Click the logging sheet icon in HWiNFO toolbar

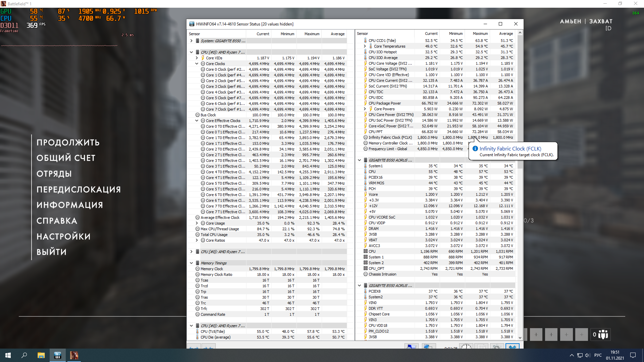click(x=481, y=347)
